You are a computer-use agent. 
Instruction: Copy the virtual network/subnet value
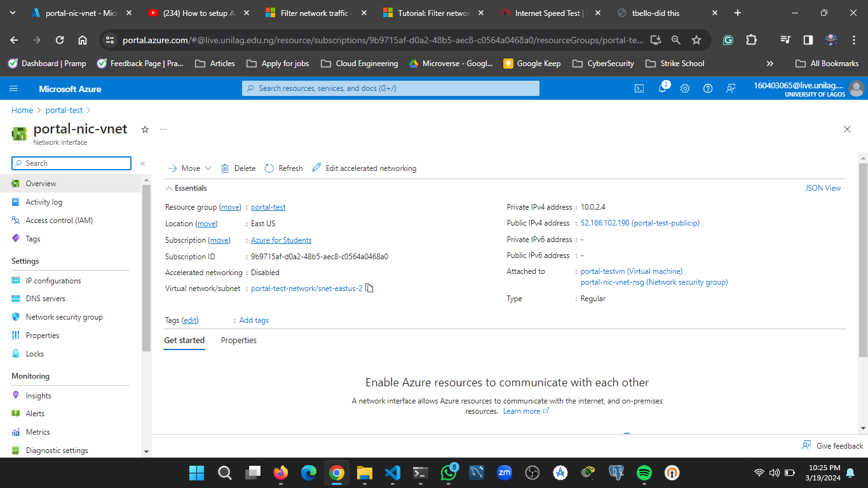369,288
